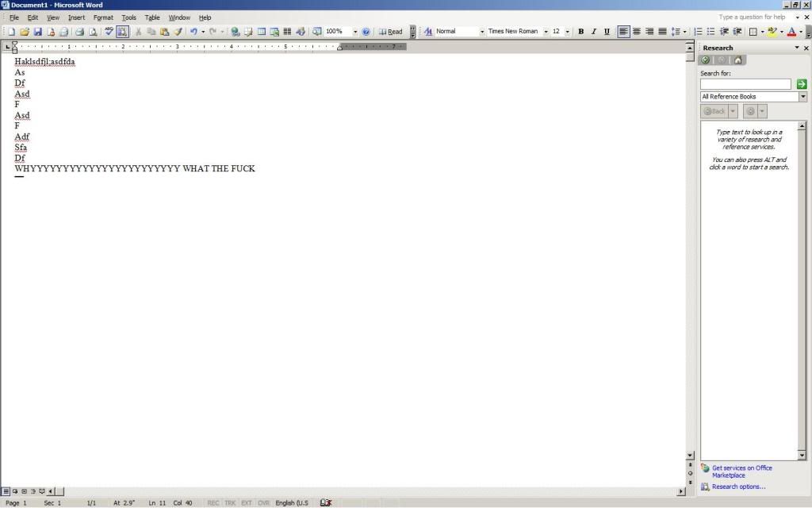Viewport: 812px width, 508px height.
Task: Toggle Underline formatting
Action: pos(607,32)
